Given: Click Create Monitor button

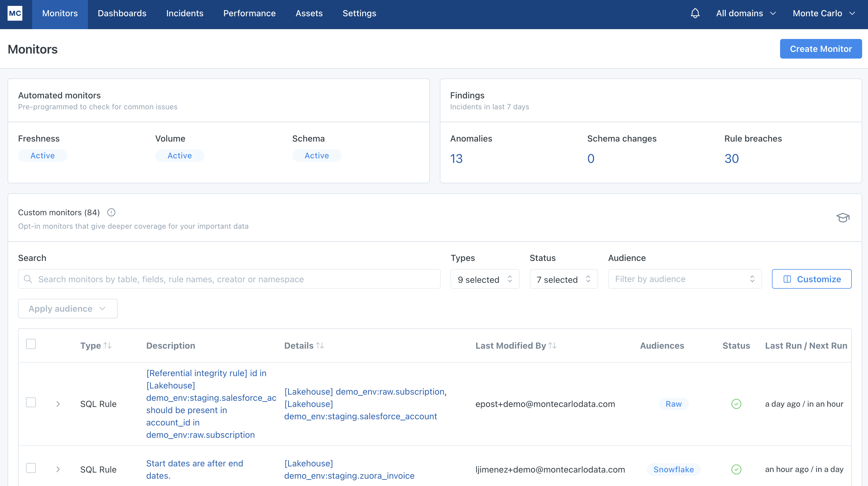Looking at the screenshot, I should tap(821, 49).
